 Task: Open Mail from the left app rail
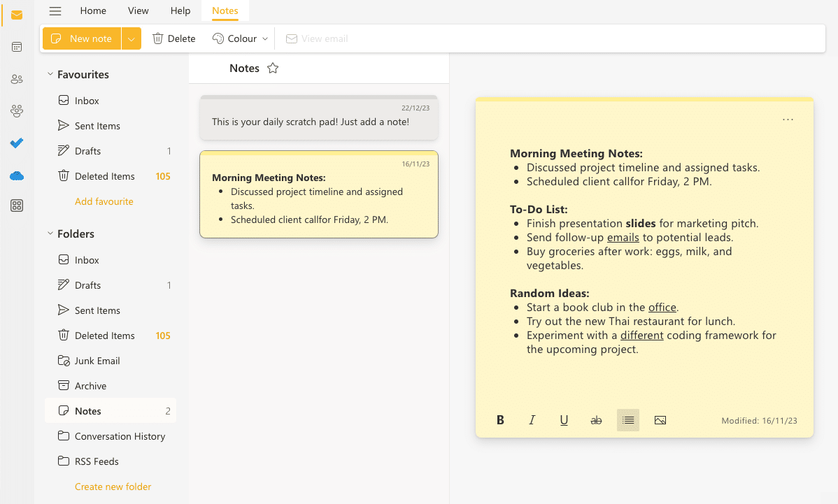[x=17, y=15]
